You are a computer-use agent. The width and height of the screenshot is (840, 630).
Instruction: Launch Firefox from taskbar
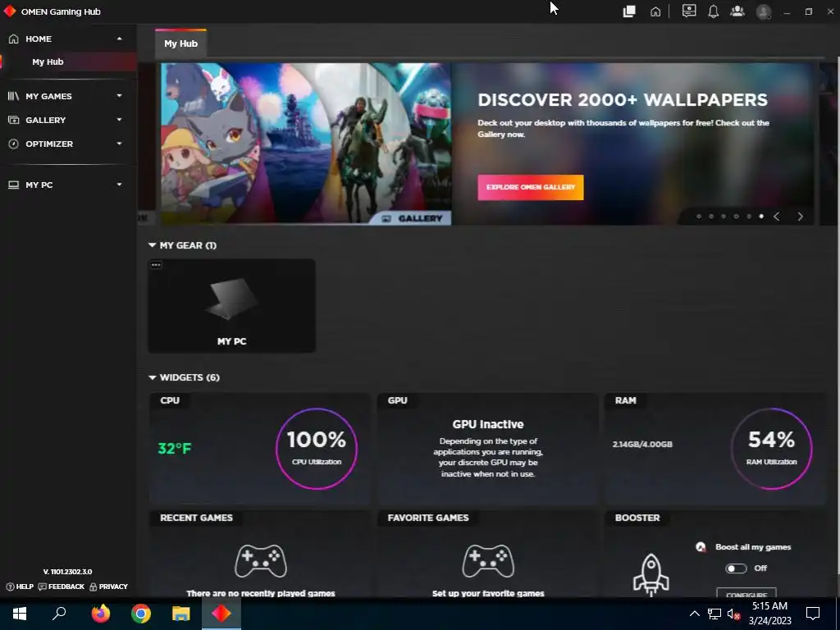[100, 614]
